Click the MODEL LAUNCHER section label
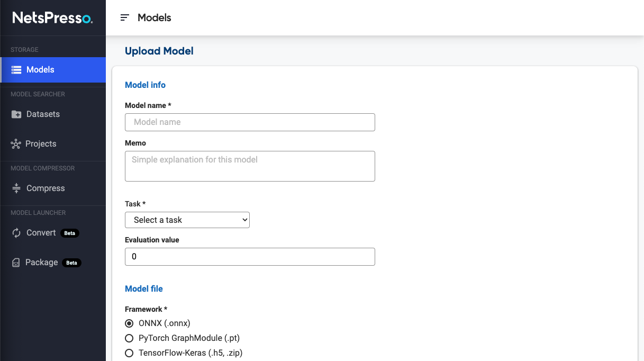 pyautogui.click(x=38, y=213)
